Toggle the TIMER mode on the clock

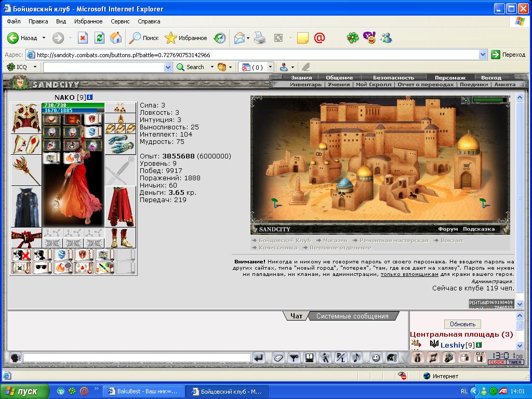point(515,362)
